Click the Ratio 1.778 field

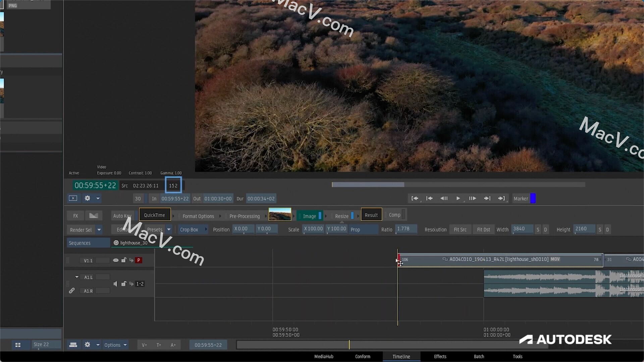(x=406, y=229)
